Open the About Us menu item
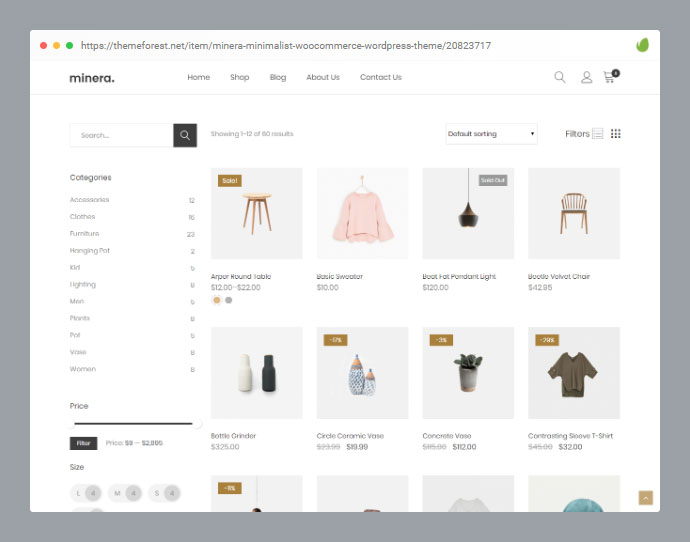690x542 pixels. 323,77
